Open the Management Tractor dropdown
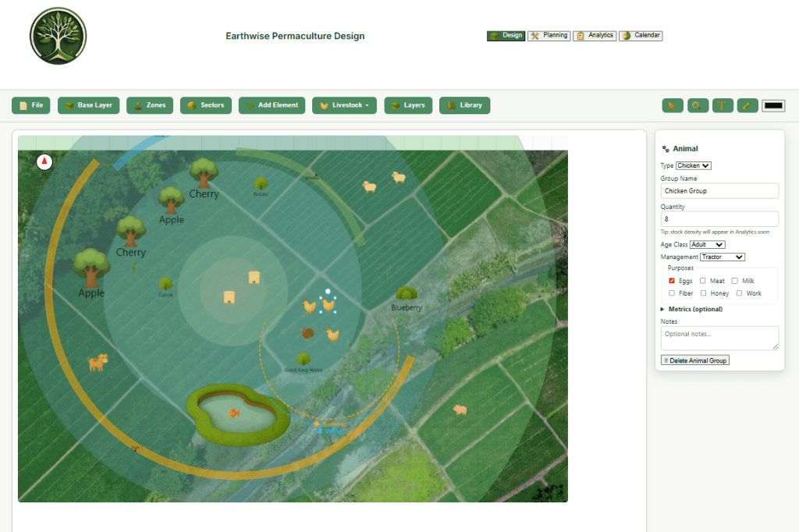The height and width of the screenshot is (532, 799). 722,257
